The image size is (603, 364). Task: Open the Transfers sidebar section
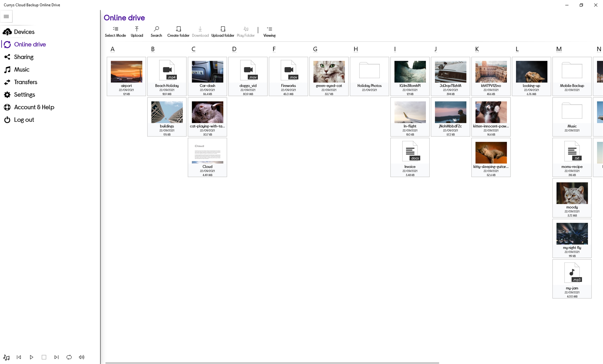tap(26, 82)
